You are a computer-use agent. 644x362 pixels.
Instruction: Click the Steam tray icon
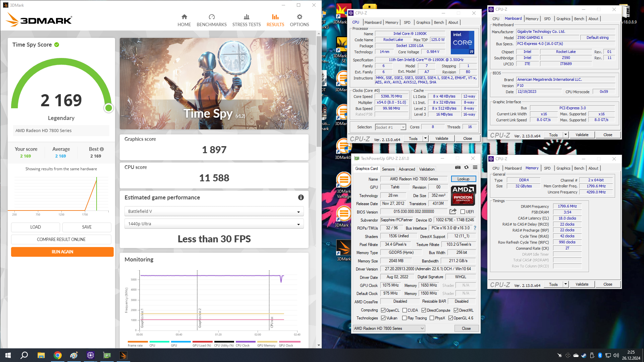click(x=584, y=355)
